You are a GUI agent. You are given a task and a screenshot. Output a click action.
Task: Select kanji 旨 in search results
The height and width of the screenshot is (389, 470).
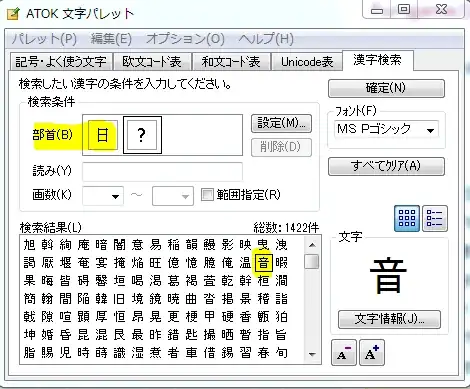tap(281, 335)
